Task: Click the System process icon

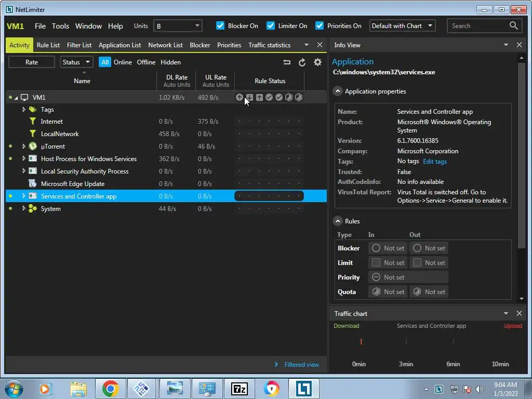Action: (33, 209)
